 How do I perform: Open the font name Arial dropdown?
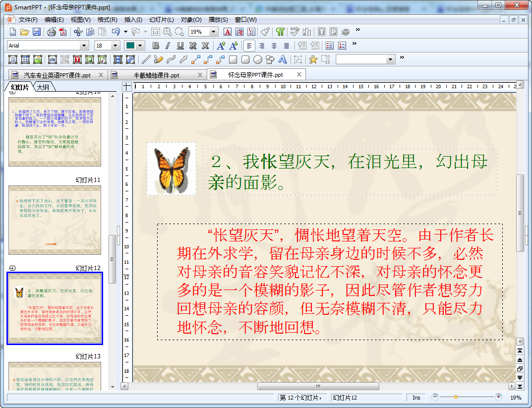[x=84, y=46]
